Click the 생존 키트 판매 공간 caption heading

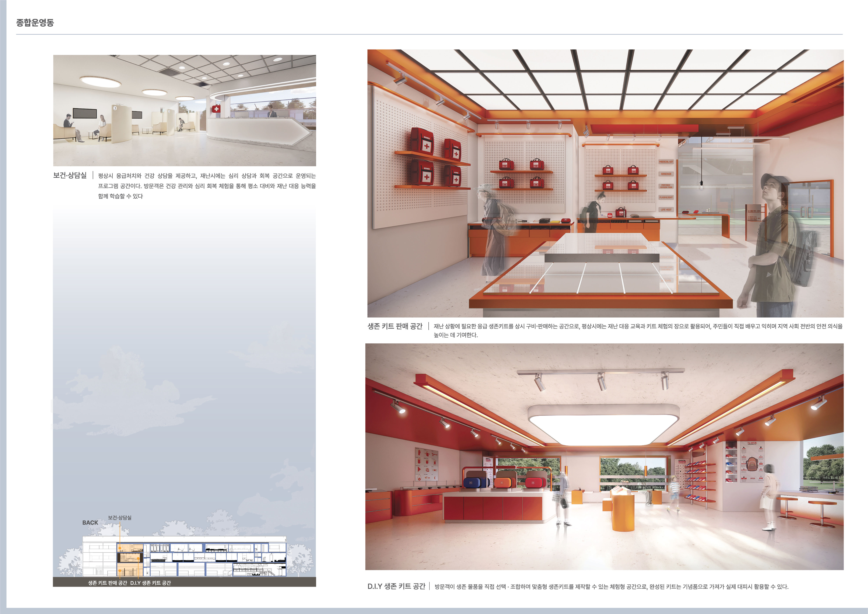tap(395, 326)
